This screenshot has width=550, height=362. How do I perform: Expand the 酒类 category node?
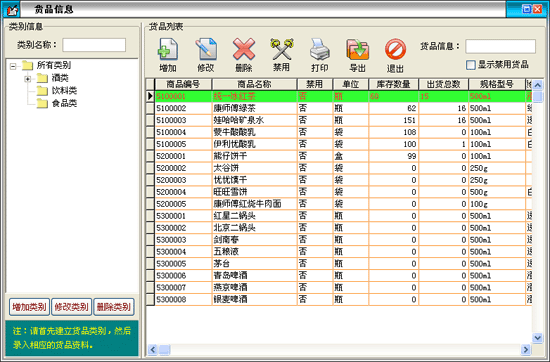coord(27,79)
